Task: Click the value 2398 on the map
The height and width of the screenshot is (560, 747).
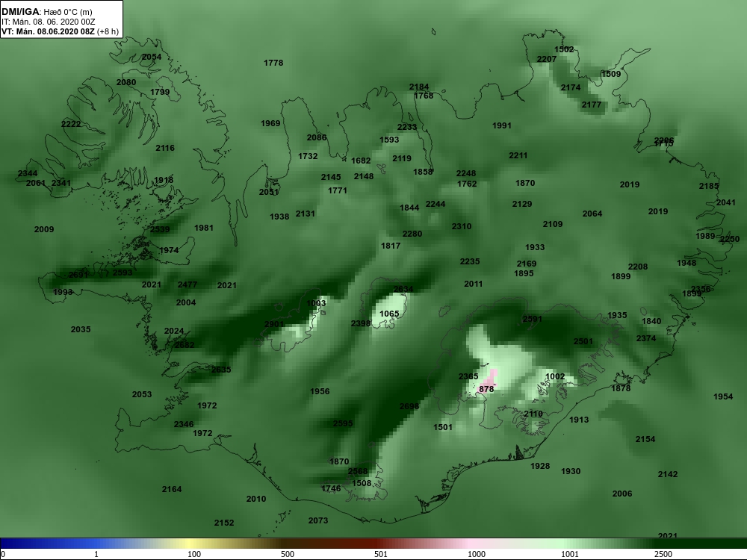Action: click(x=361, y=323)
